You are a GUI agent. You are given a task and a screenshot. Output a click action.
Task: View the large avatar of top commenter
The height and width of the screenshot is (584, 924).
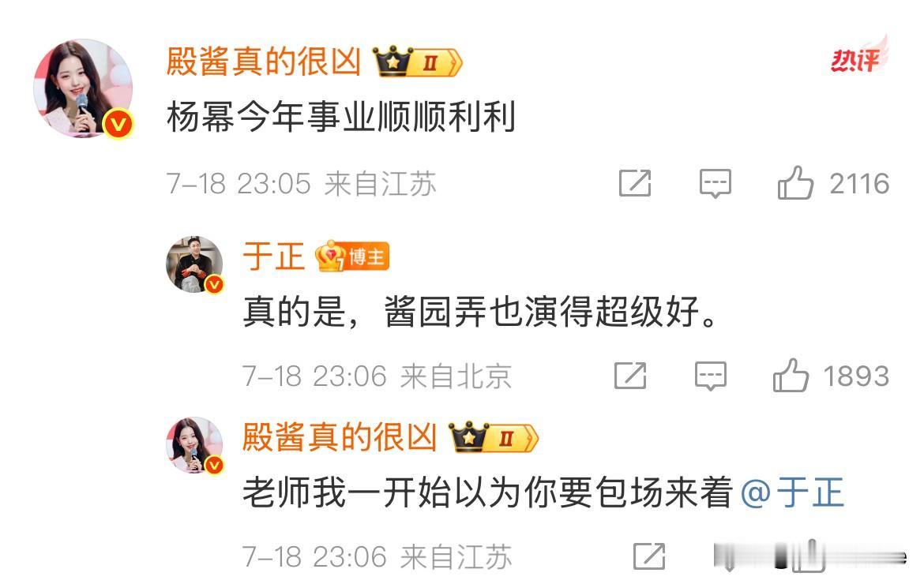click(82, 88)
